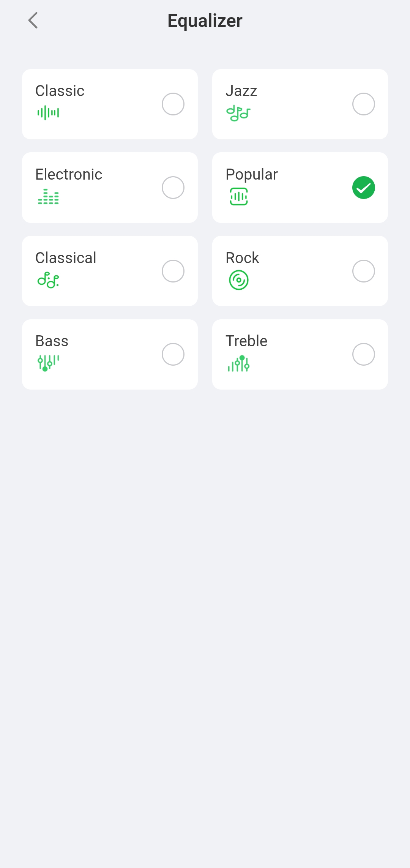Click the Classic waveform icon
The image size is (410, 868).
[48, 113]
